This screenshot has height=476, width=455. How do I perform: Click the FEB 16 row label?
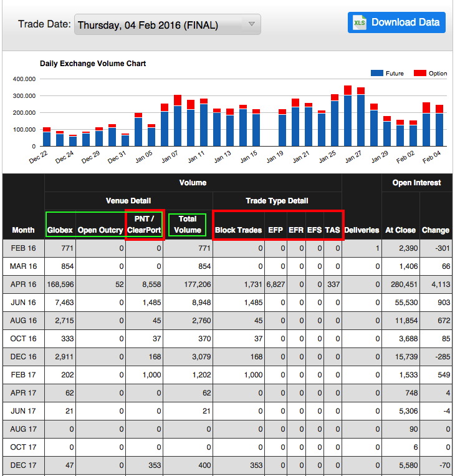(x=23, y=248)
